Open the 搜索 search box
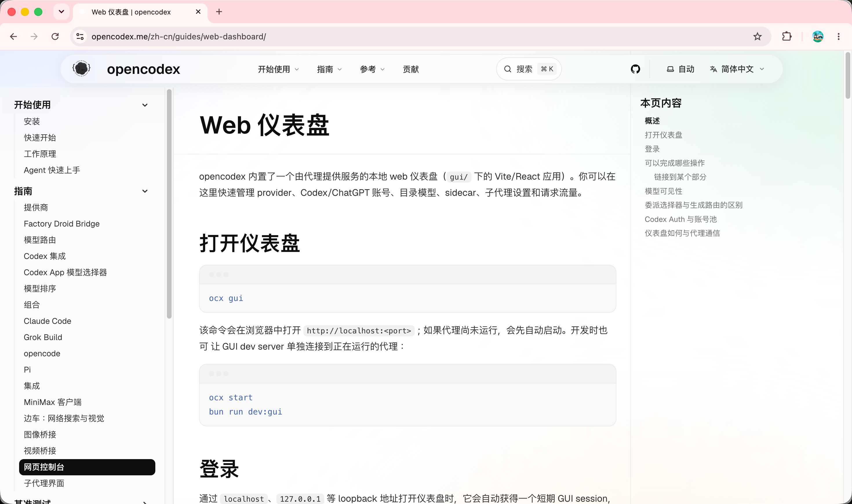Image resolution: width=852 pixels, height=504 pixels. click(x=529, y=69)
